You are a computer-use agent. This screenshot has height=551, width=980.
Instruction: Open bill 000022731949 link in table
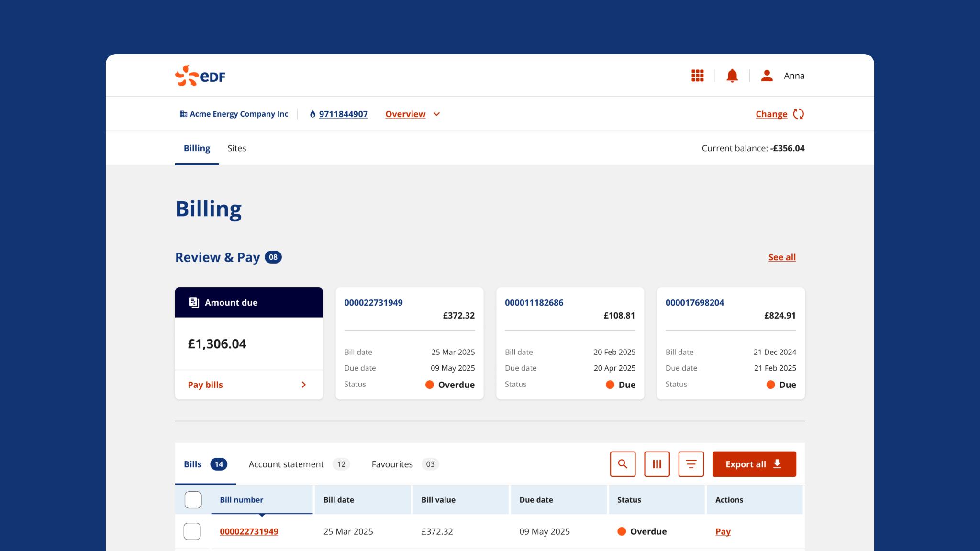click(x=249, y=531)
